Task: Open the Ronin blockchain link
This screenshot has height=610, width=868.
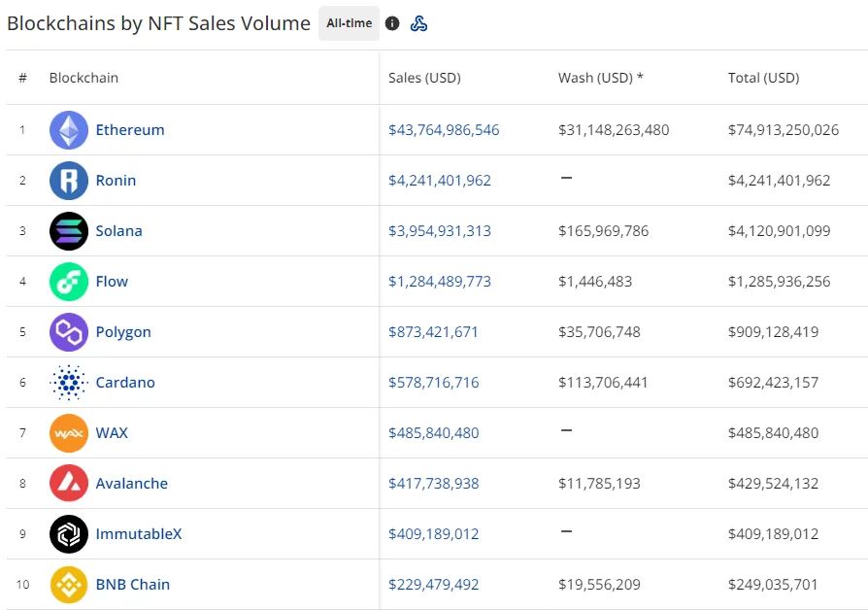Action: [x=116, y=181]
